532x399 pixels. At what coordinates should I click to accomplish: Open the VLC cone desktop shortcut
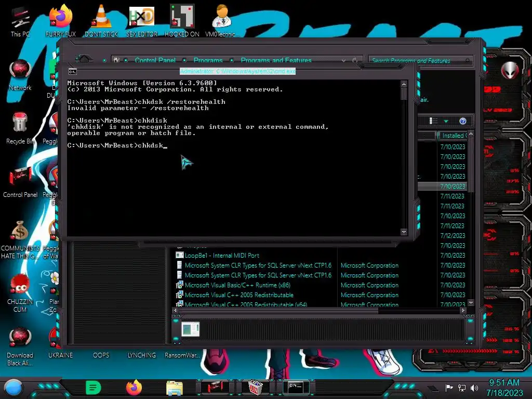[x=101, y=21]
